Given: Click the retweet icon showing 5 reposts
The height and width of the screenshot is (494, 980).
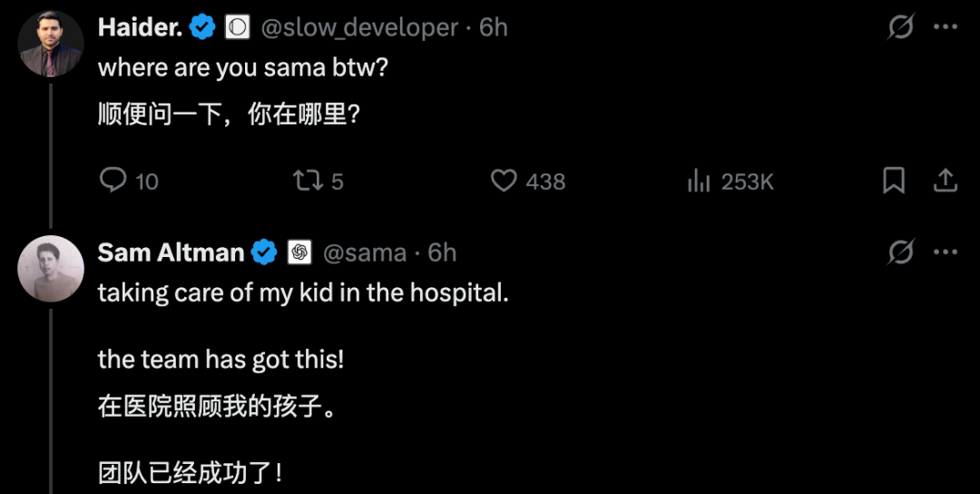Looking at the screenshot, I should coord(308,181).
